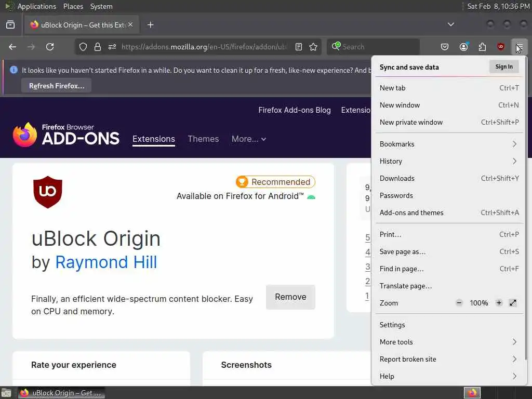Choose Find in page…
The width and height of the screenshot is (532, 399).
[449, 269]
